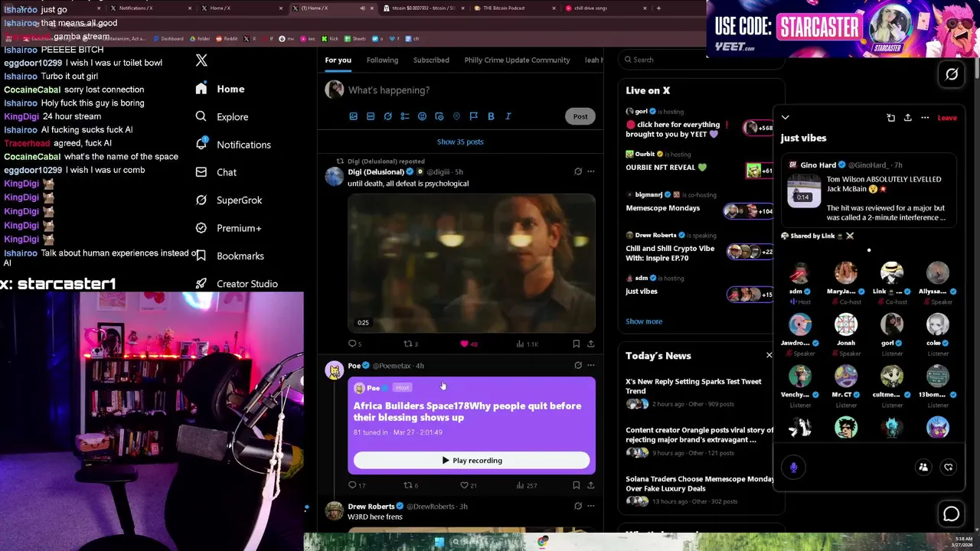This screenshot has height=551, width=980.
Task: Bookmark Poe's Africa Builders post
Action: (x=576, y=485)
